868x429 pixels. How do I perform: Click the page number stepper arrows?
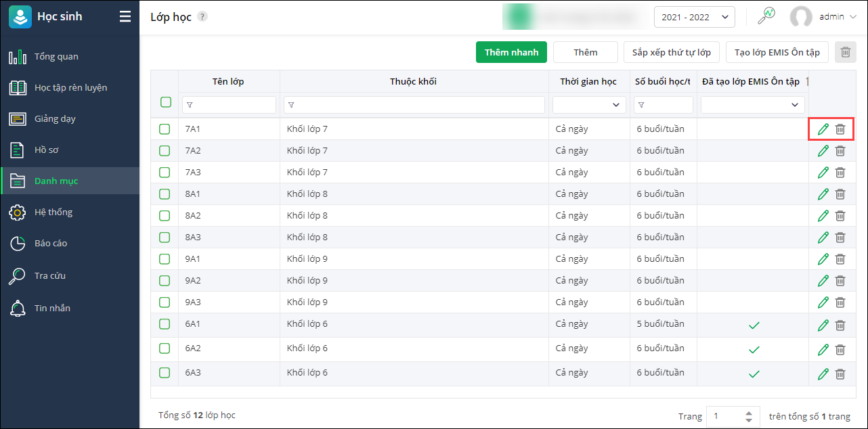748,417
